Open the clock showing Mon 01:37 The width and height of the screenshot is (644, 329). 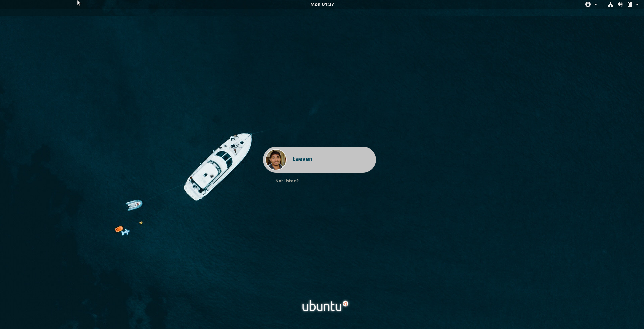click(322, 4)
